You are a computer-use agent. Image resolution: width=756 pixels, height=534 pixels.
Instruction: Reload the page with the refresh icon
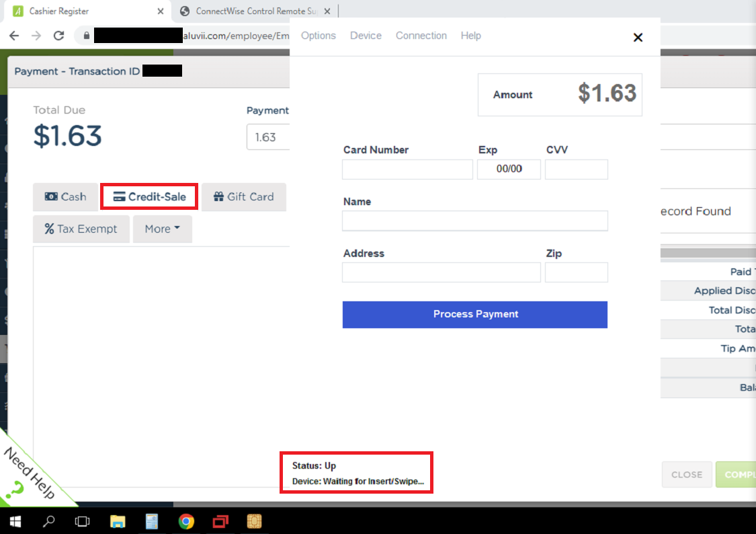click(x=58, y=36)
